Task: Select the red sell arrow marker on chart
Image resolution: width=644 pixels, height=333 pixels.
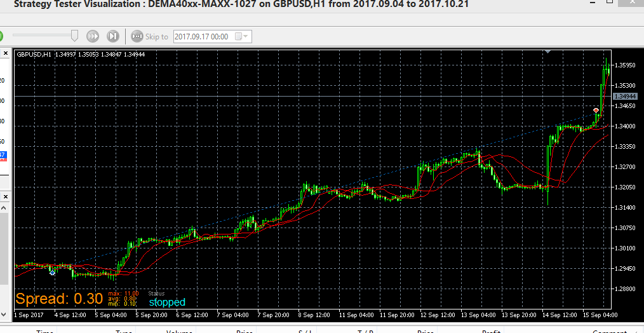Action: coord(596,111)
